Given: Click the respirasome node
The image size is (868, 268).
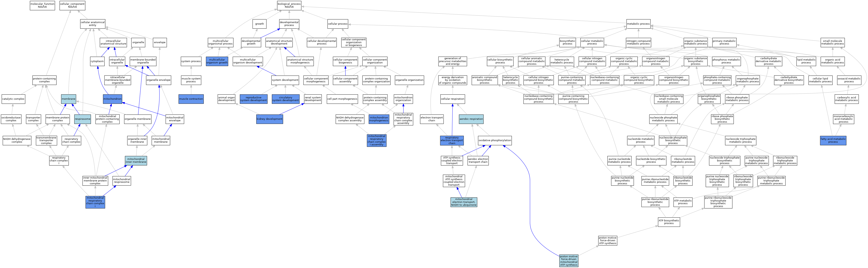Looking at the screenshot, I should pos(83,119).
